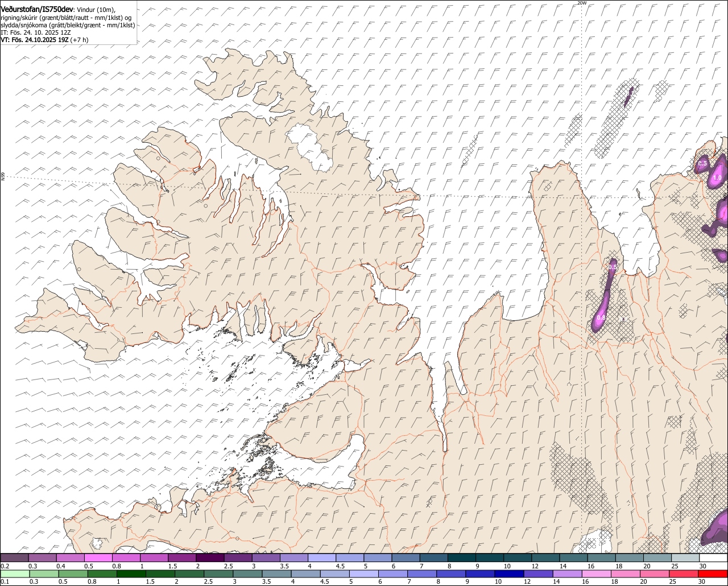Pick the pale lavender 4 swatch in the top legend row
The image size is (728, 586).
coord(322,558)
